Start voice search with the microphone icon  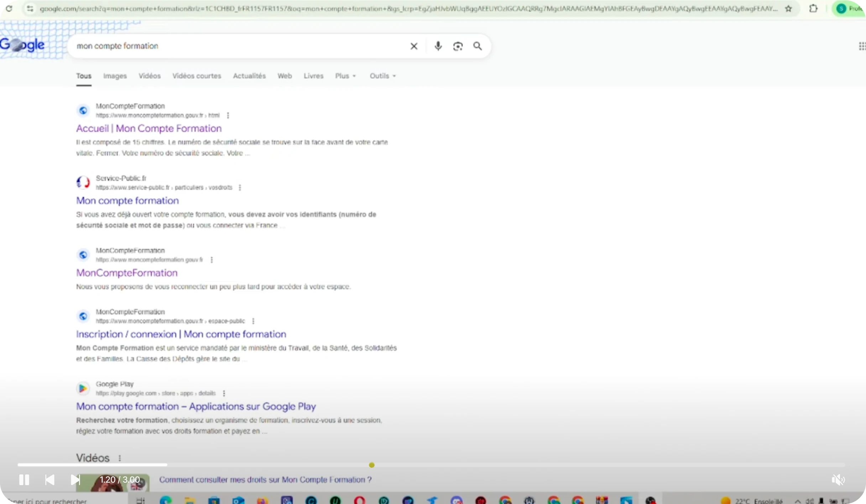pos(438,46)
